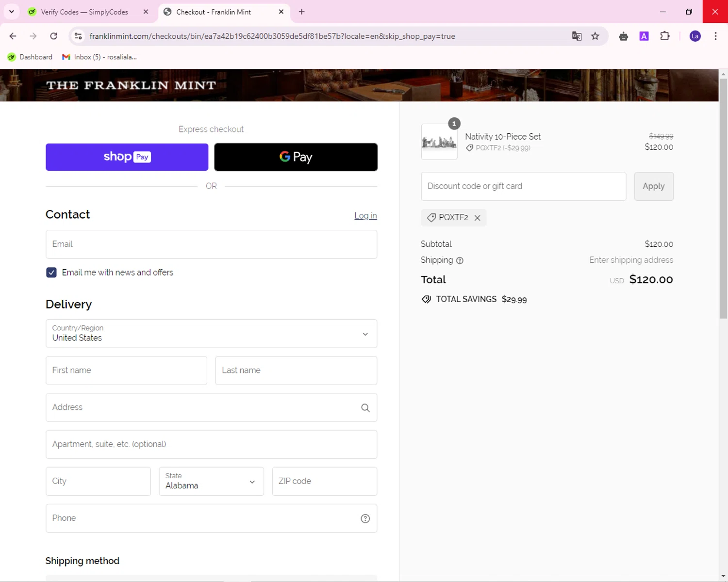Uncheck Email me with news and offers

click(51, 273)
